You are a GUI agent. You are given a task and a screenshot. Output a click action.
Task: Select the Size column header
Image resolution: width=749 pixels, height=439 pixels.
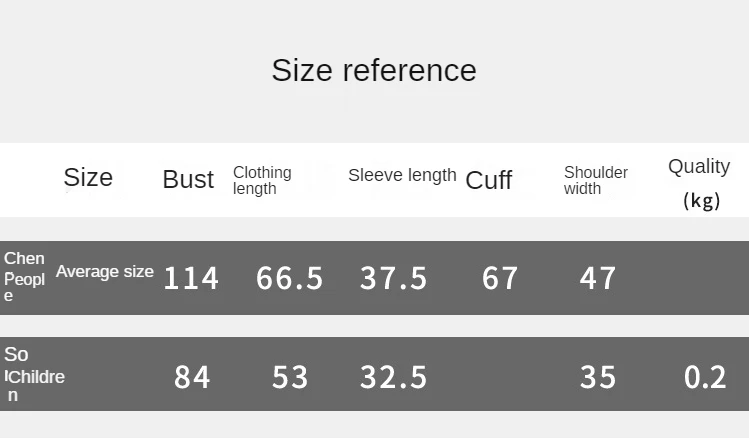point(88,177)
